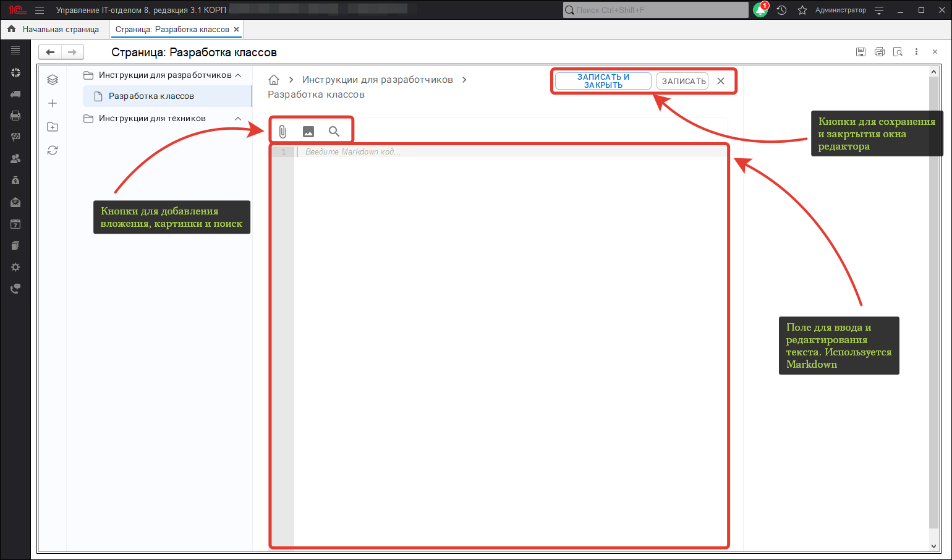Click the favorites star icon

[x=802, y=11]
